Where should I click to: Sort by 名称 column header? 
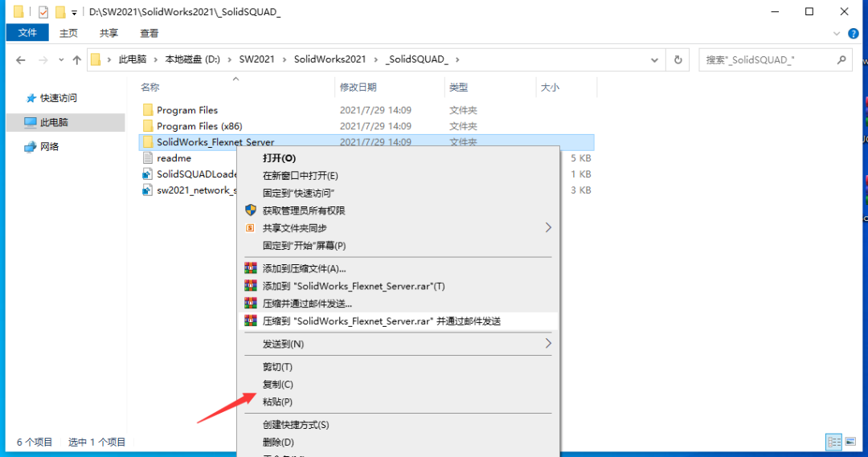tap(150, 87)
